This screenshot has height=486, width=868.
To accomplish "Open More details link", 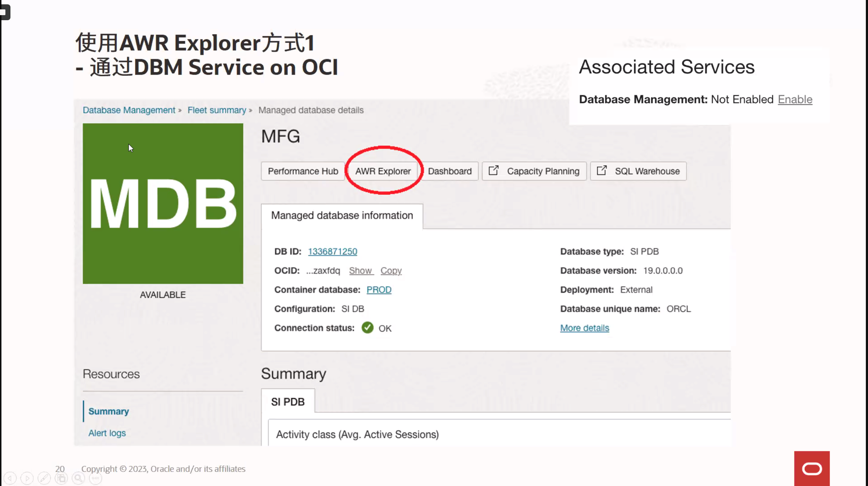I will coord(585,328).
